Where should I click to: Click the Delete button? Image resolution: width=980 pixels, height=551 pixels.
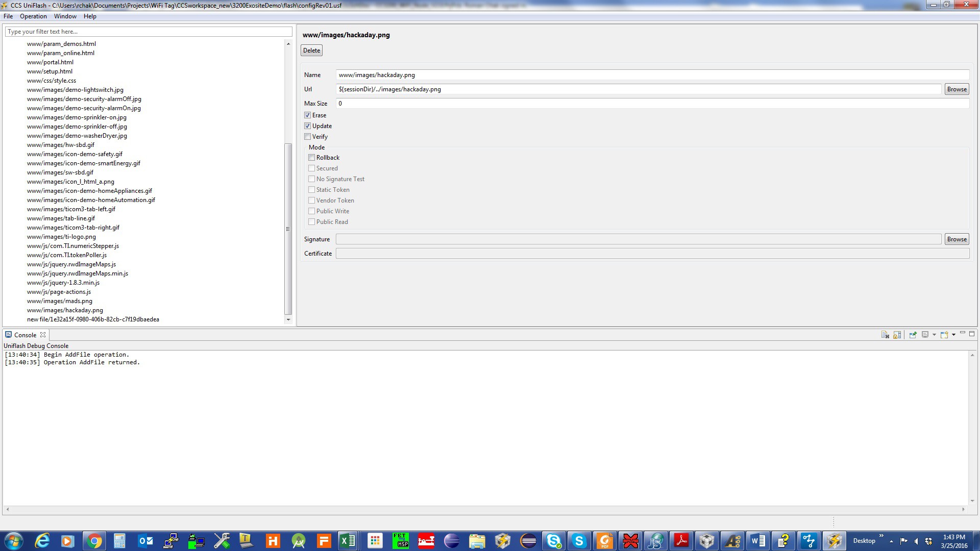tap(311, 50)
